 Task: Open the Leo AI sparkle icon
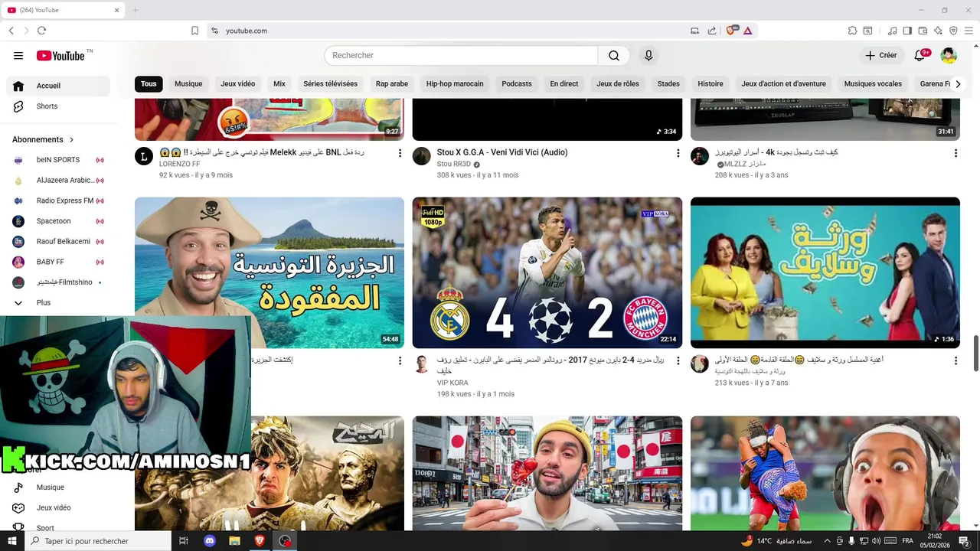pyautogui.click(x=938, y=31)
